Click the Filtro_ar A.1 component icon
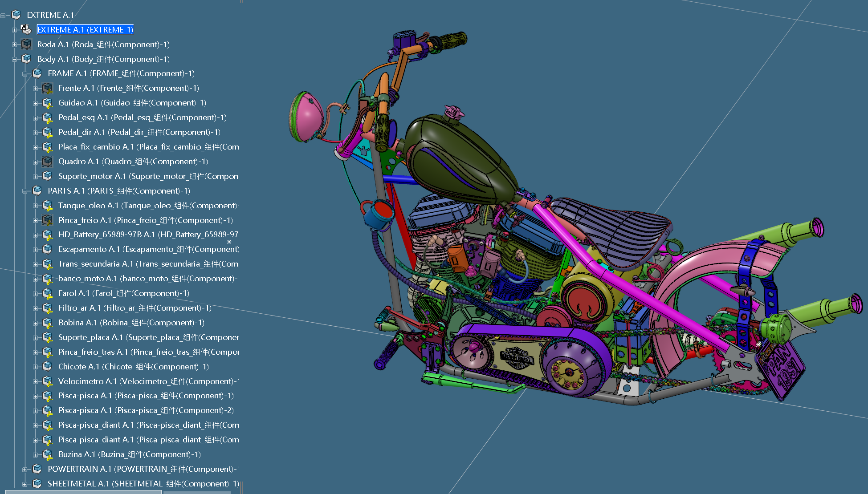This screenshot has height=494, width=868. [x=48, y=308]
